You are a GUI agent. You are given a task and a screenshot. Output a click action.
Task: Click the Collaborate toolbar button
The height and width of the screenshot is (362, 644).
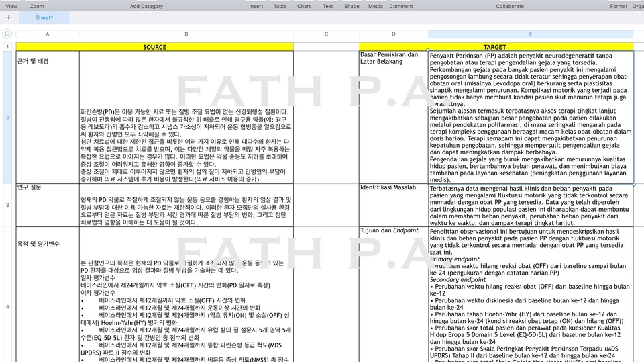point(510,6)
